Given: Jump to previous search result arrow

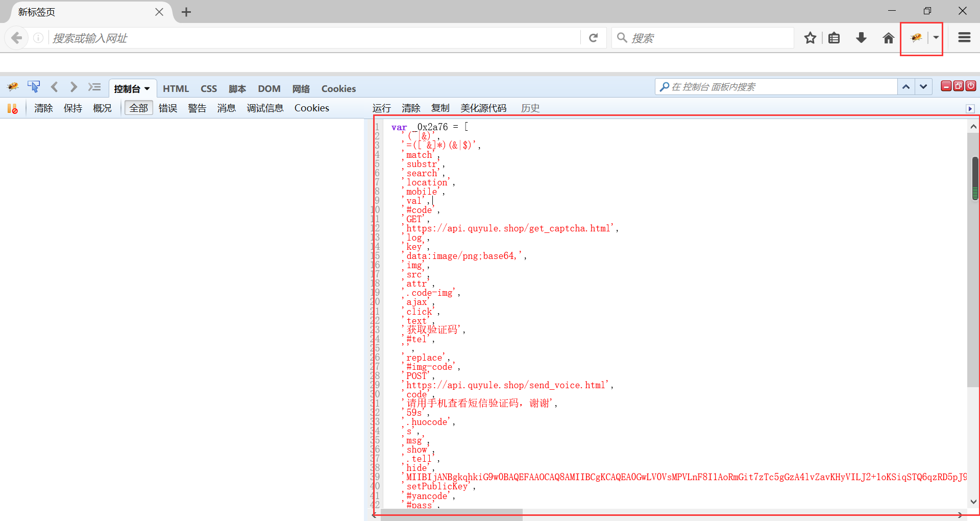Looking at the screenshot, I should click(x=906, y=87).
